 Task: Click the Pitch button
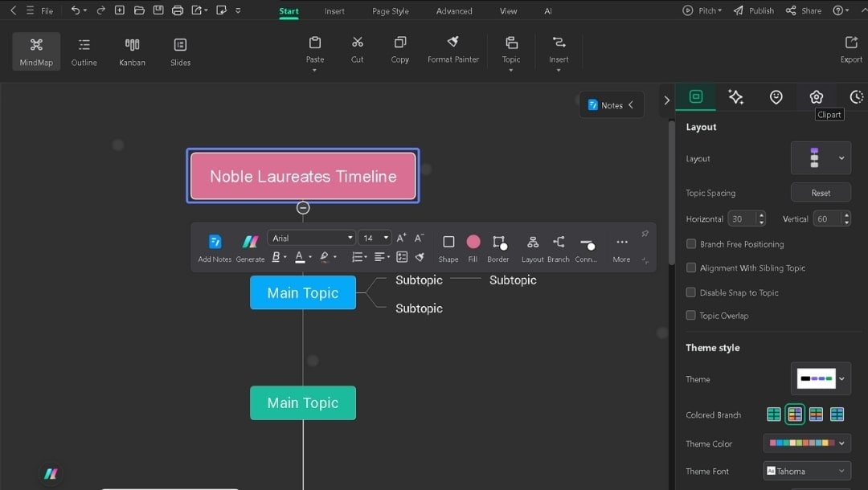pos(702,10)
